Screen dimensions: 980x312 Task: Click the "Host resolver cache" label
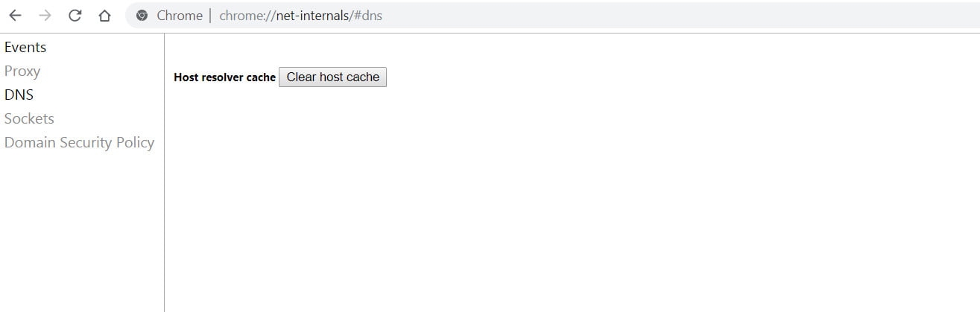coord(224,77)
